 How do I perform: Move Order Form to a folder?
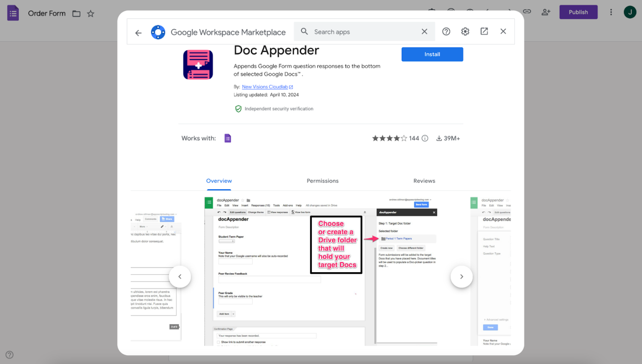[76, 13]
